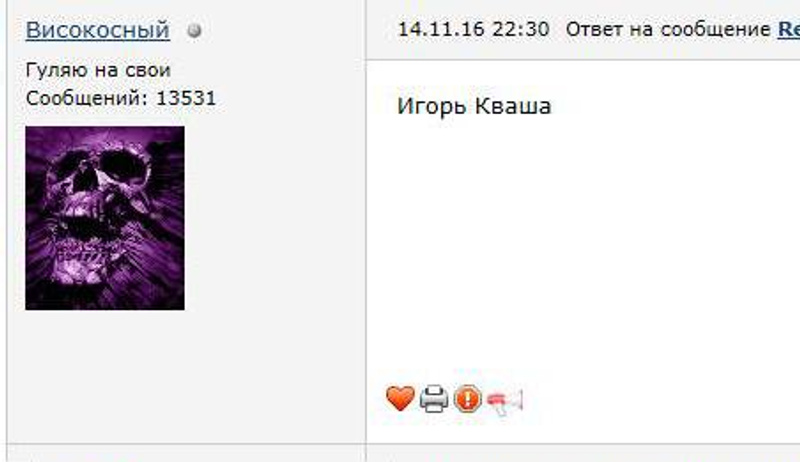
Task: Click the empty gray area below the avatar
Action: click(x=186, y=375)
